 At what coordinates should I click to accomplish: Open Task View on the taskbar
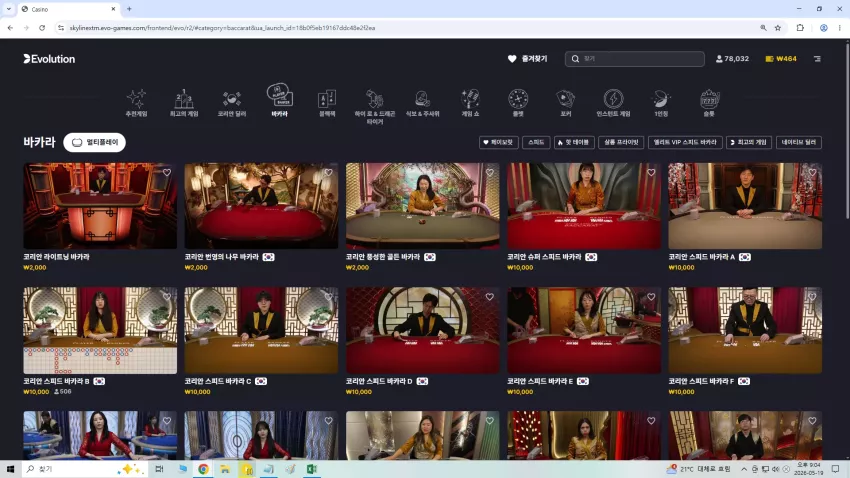(x=159, y=469)
